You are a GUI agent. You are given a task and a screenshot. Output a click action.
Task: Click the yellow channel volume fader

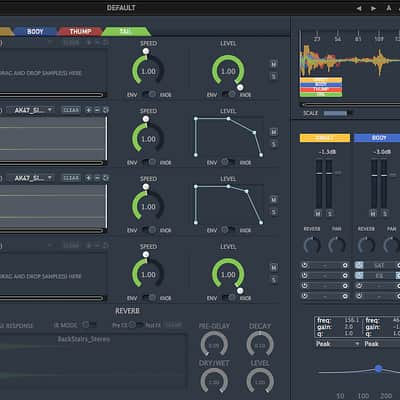click(x=324, y=184)
